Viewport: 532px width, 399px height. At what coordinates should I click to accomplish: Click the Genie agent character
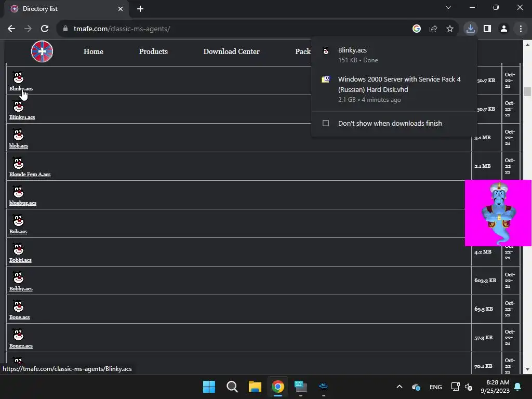(498, 213)
